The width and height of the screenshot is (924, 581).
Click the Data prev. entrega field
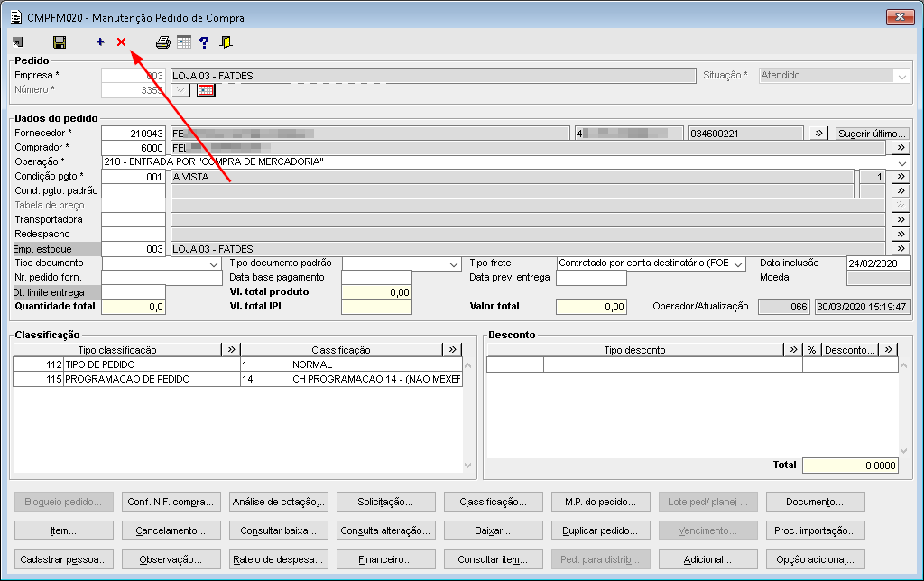[591, 278]
